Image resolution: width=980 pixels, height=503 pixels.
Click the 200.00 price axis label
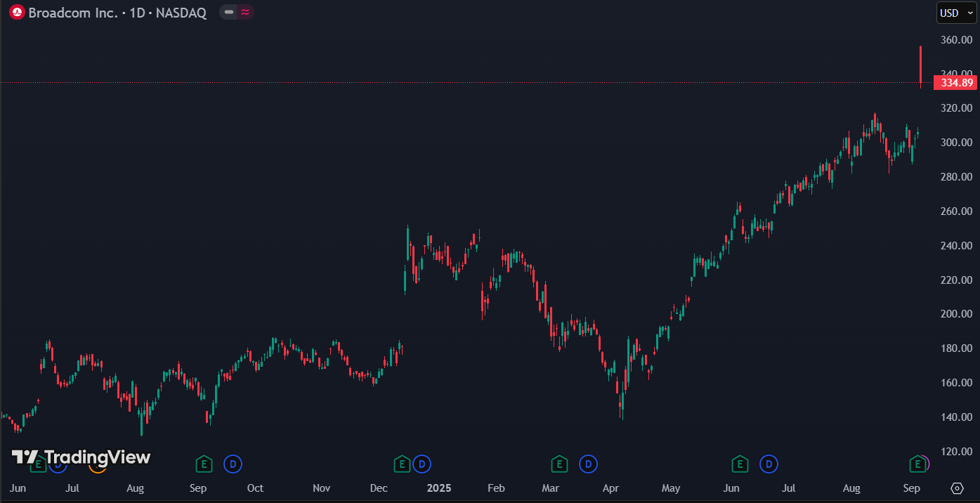pos(956,314)
